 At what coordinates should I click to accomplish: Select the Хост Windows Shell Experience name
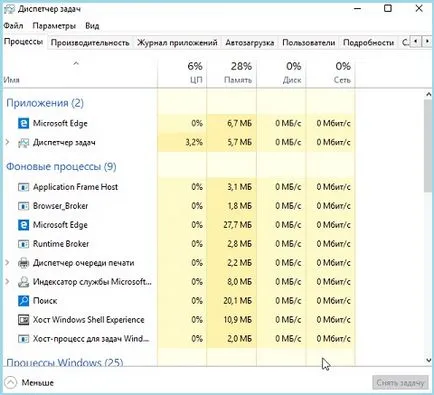89,320
